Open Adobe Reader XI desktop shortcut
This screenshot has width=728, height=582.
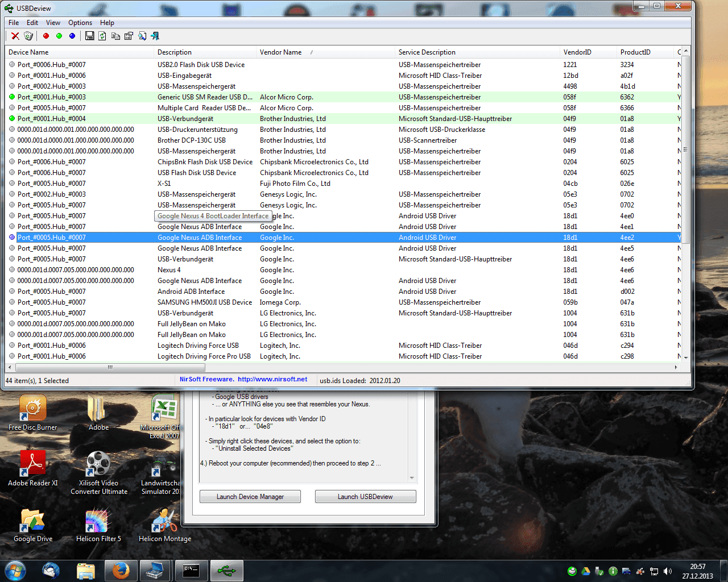tap(33, 468)
